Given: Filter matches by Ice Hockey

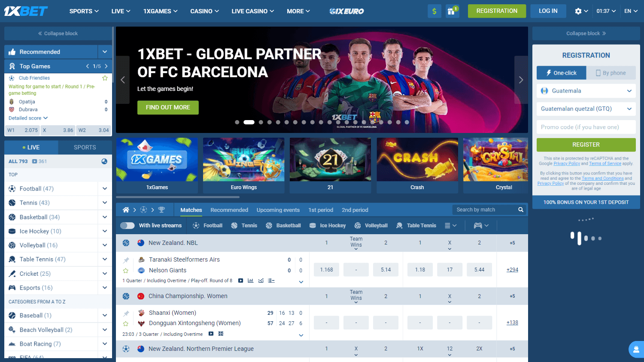Looking at the screenshot, I should (x=328, y=226).
